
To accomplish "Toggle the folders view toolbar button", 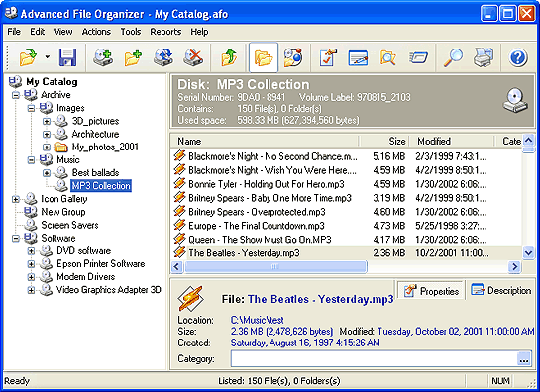I will tap(264, 57).
